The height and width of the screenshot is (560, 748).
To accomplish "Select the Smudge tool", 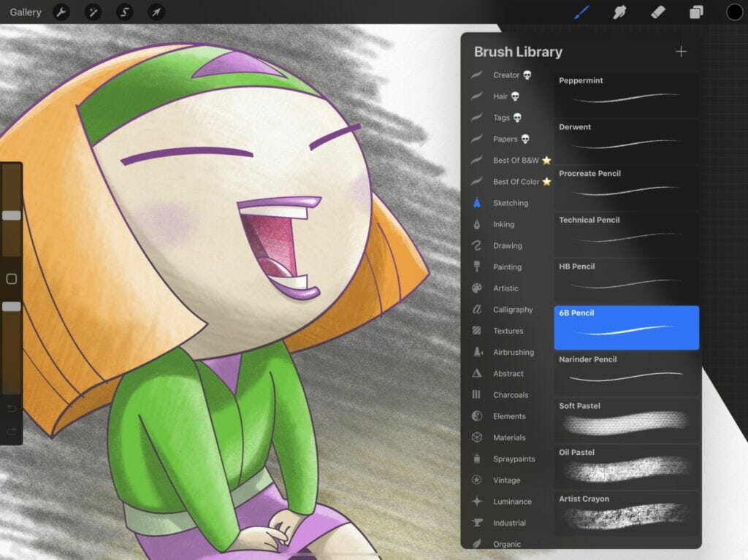I will tap(619, 12).
